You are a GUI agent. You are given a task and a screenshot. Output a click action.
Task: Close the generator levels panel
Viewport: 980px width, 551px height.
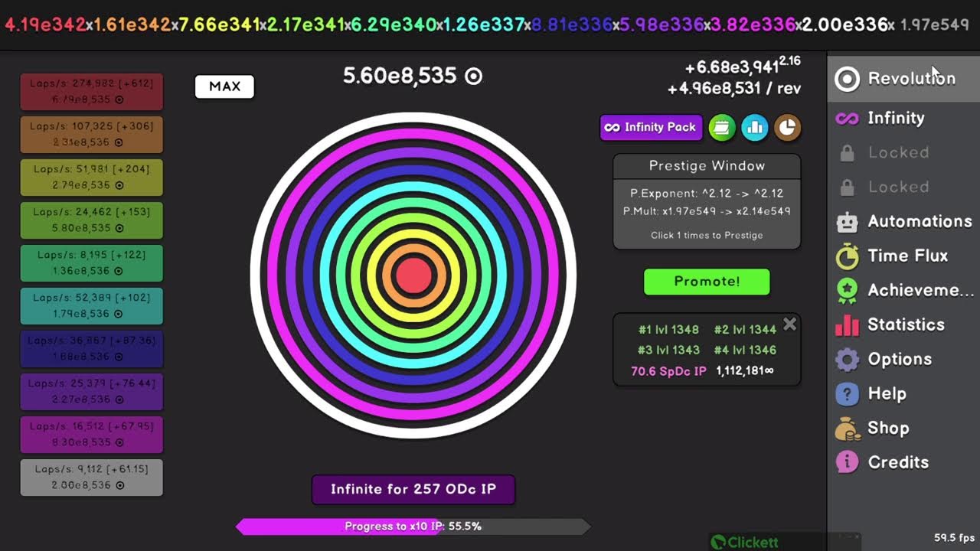click(x=790, y=324)
